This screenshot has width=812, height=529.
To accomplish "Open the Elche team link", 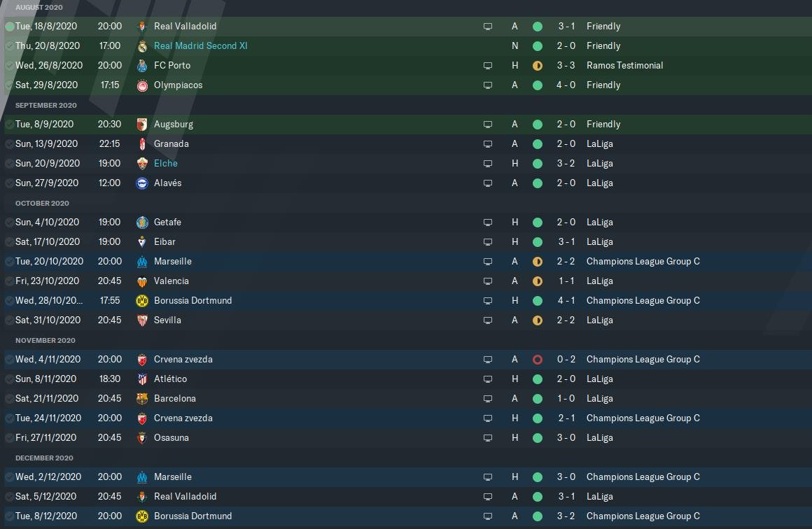I will tap(165, 164).
